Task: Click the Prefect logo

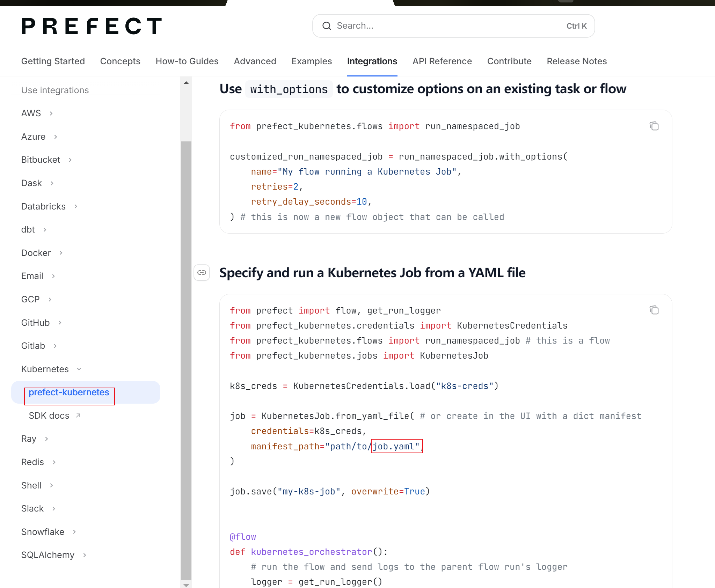Action: click(x=92, y=26)
